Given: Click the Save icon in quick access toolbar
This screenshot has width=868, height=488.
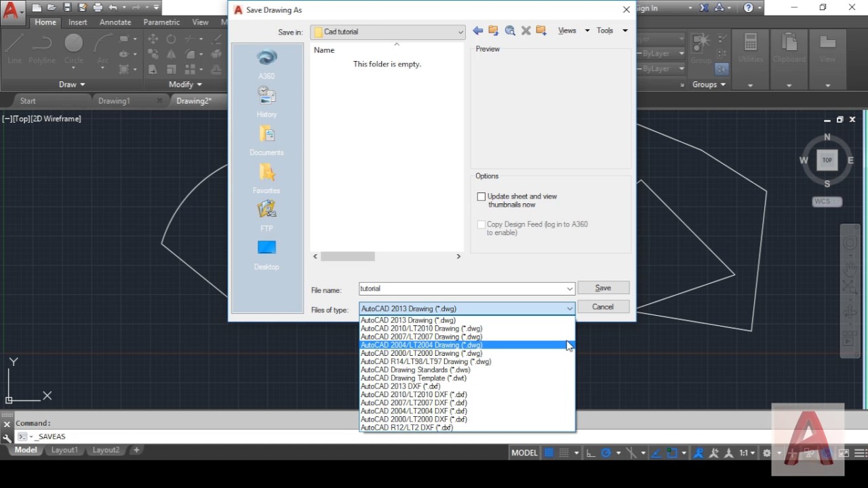Looking at the screenshot, I should tap(67, 7).
